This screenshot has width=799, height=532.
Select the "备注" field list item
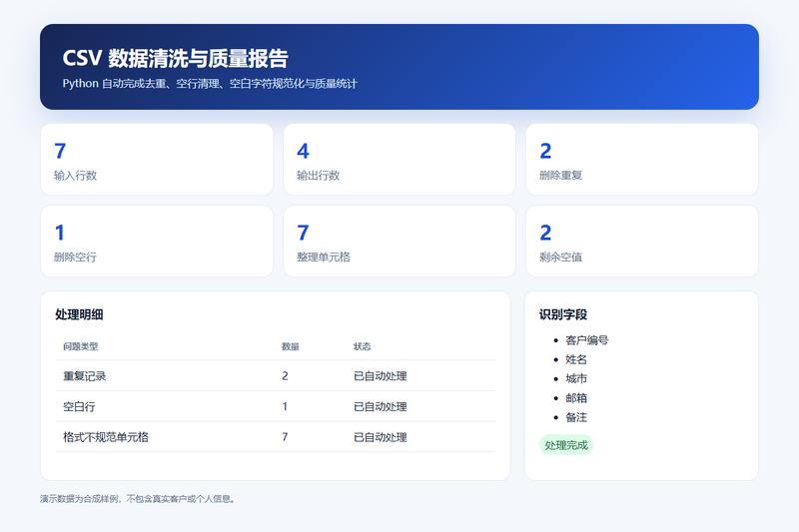point(576,417)
